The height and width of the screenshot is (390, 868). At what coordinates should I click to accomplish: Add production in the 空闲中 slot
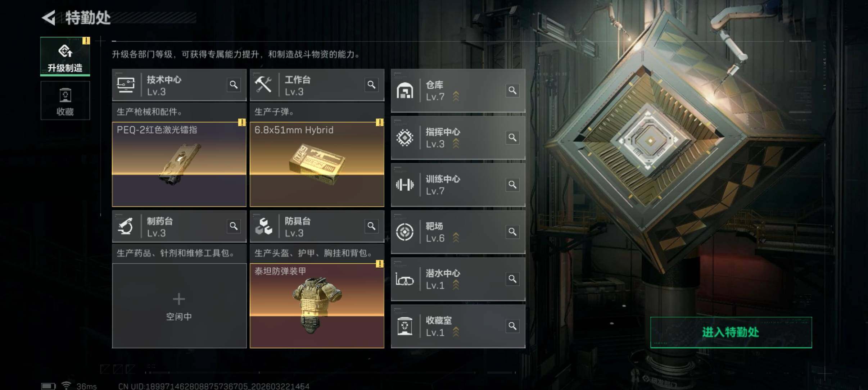(x=179, y=306)
